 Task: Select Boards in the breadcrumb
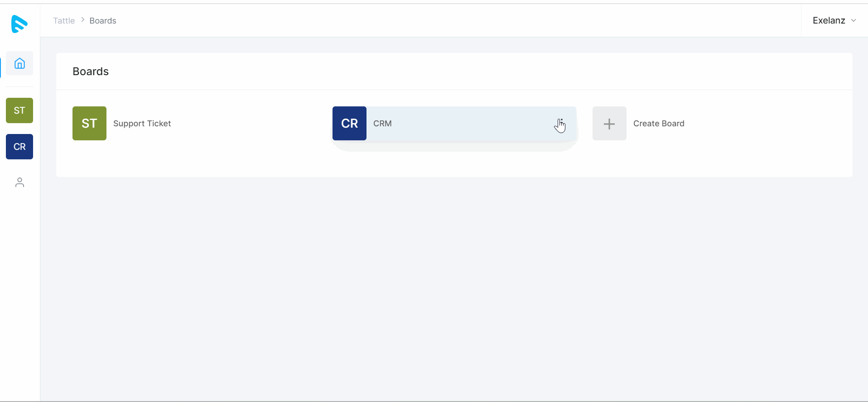click(103, 21)
